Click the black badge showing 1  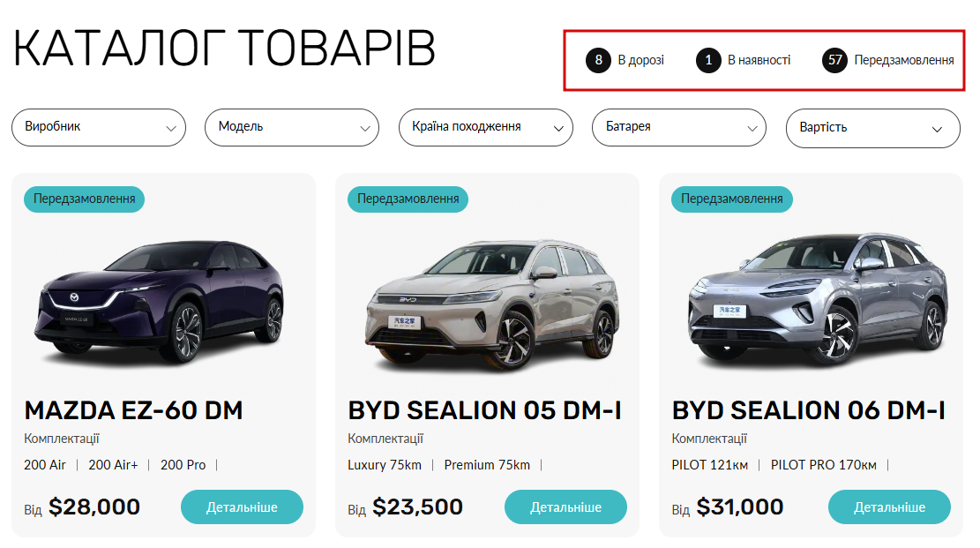(x=708, y=60)
